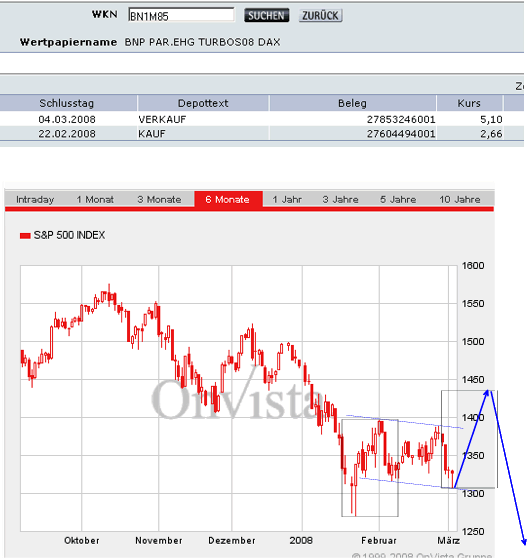
Task: Click the Dezember axis label
Action: [x=232, y=541]
